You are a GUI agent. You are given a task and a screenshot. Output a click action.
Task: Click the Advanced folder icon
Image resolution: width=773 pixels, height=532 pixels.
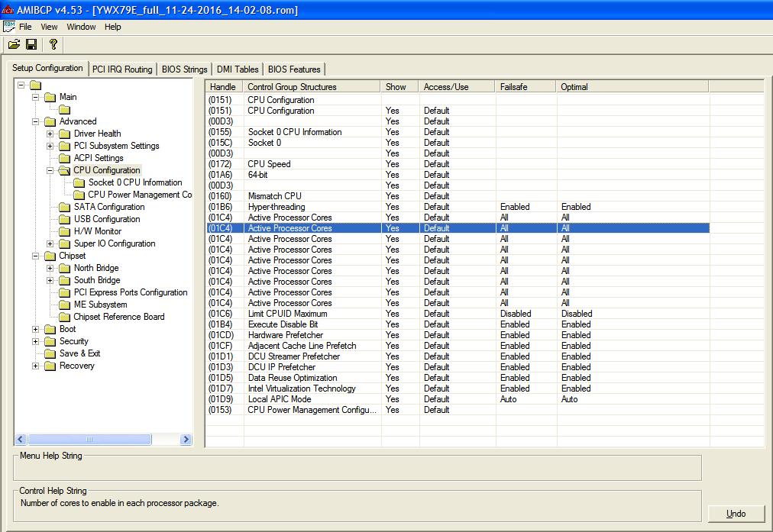[50, 121]
